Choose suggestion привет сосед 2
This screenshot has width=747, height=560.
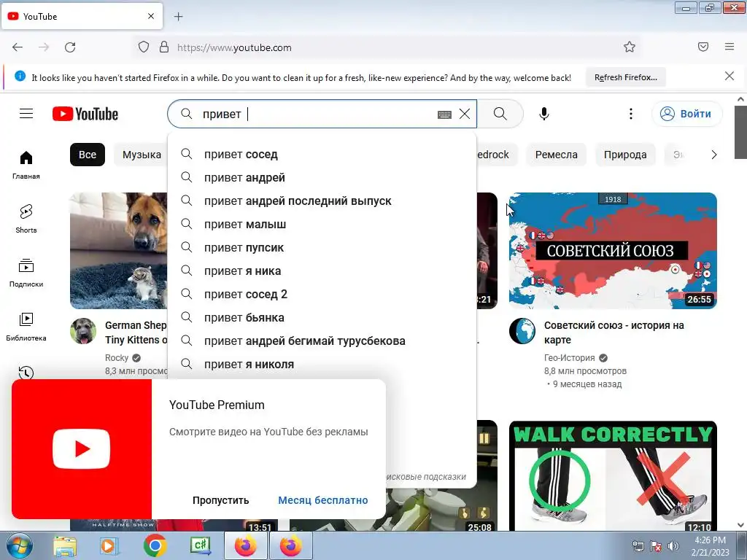[322, 295]
